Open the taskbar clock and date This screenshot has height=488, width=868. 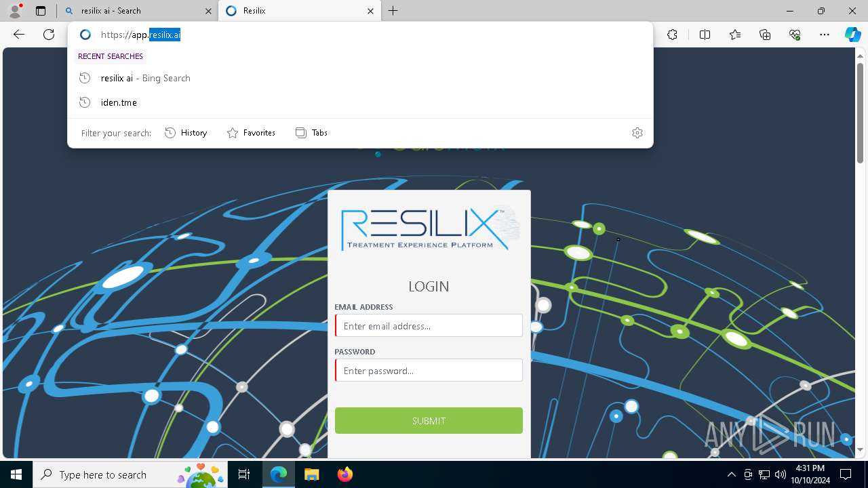click(x=810, y=474)
